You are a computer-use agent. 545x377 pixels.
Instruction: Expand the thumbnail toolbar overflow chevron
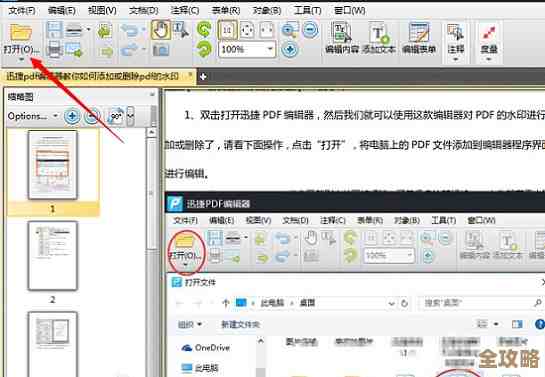(x=131, y=116)
